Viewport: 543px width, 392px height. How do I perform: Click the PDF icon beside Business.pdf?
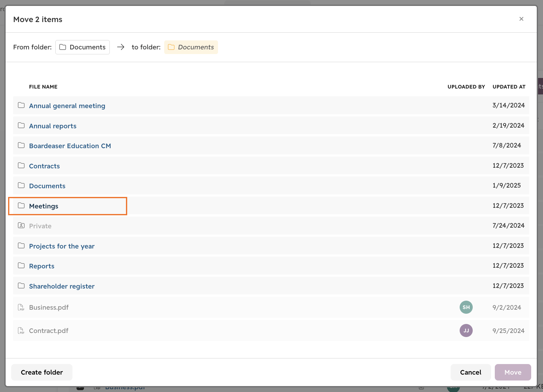pyautogui.click(x=21, y=307)
